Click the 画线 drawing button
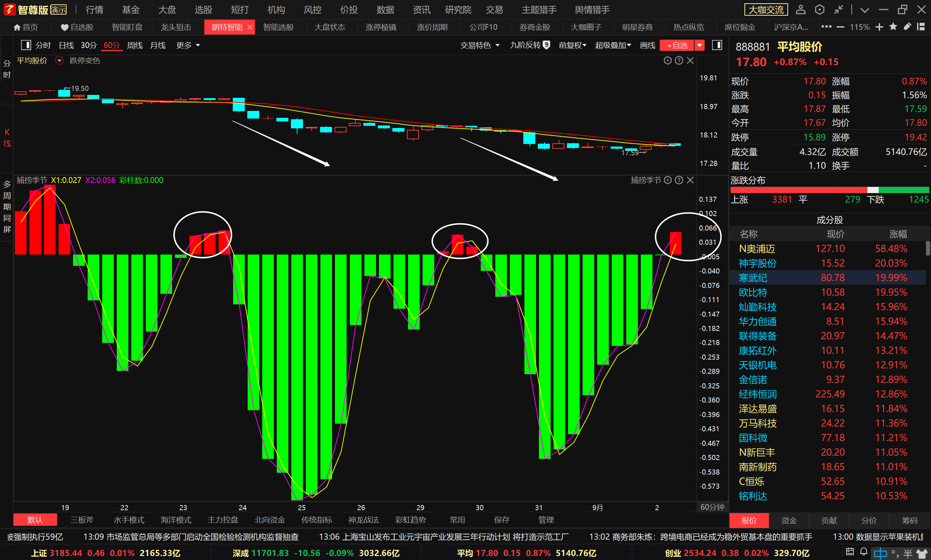This screenshot has height=560, width=931. pyautogui.click(x=648, y=45)
